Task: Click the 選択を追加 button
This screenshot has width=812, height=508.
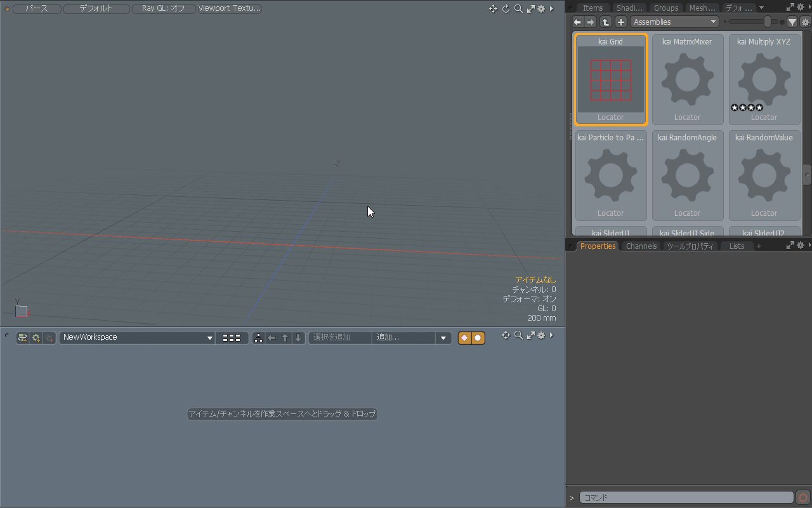Action: pyautogui.click(x=341, y=338)
